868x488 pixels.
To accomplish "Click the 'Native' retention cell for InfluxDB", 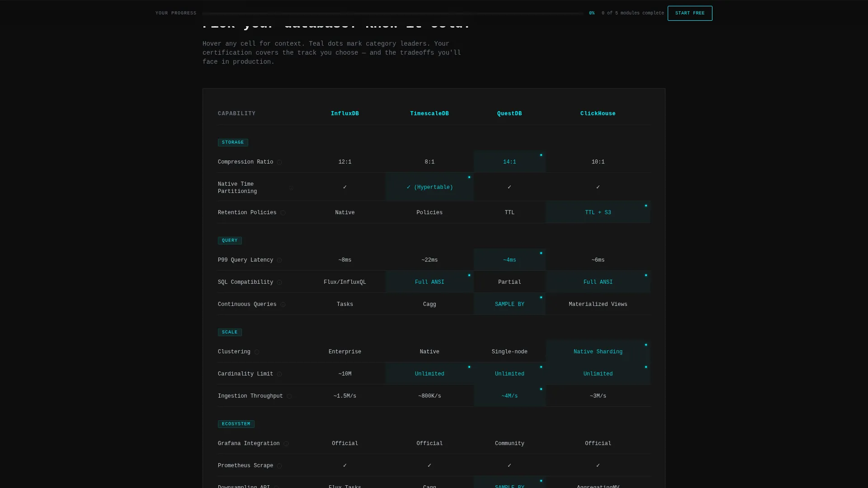I will (345, 212).
